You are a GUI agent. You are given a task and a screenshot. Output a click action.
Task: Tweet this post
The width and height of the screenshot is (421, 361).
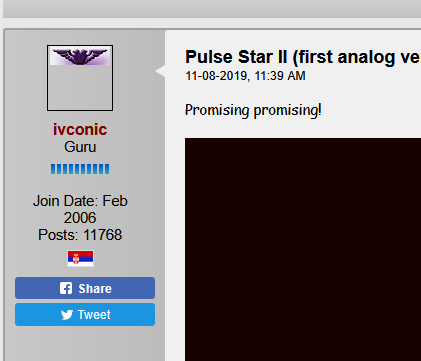tap(85, 314)
